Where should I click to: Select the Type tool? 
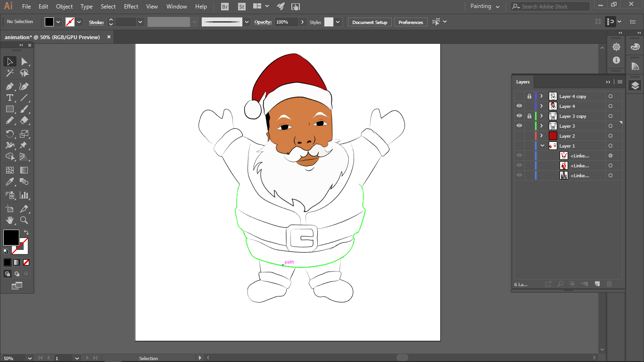click(x=9, y=98)
